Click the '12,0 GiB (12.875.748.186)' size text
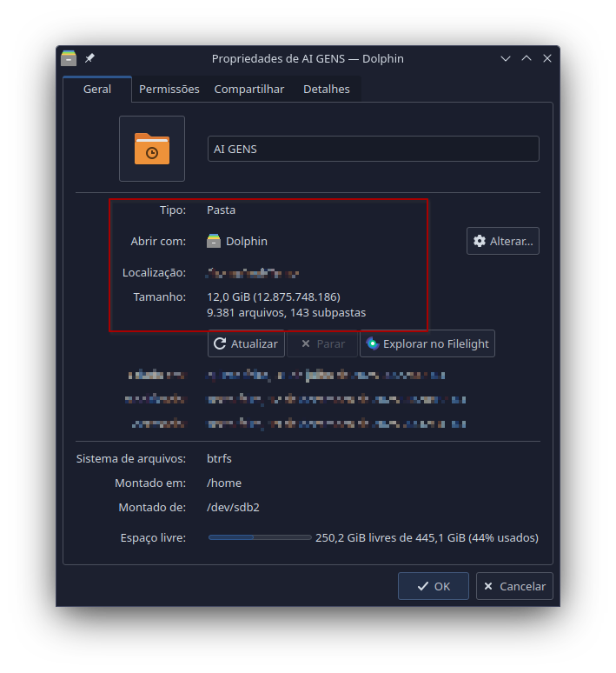The width and height of the screenshot is (616, 673). point(274,297)
